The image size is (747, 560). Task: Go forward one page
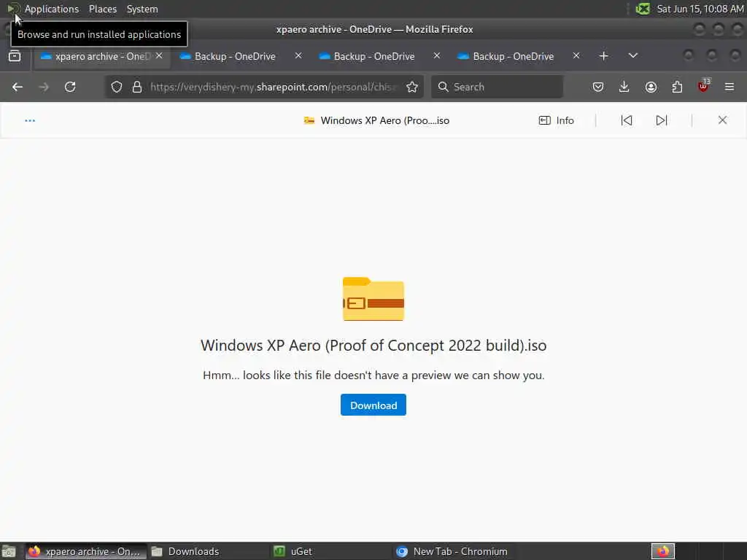[x=44, y=87]
